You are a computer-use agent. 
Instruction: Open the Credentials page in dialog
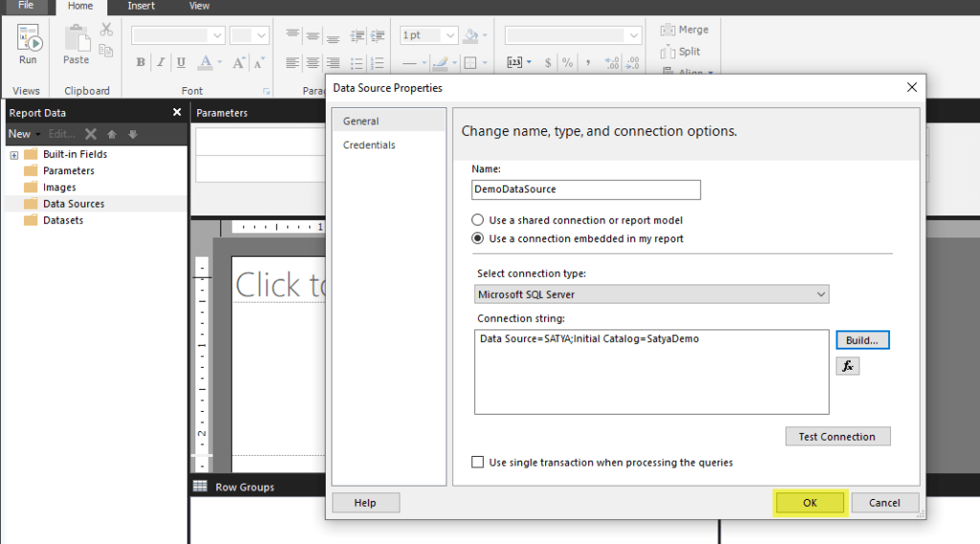coord(369,146)
